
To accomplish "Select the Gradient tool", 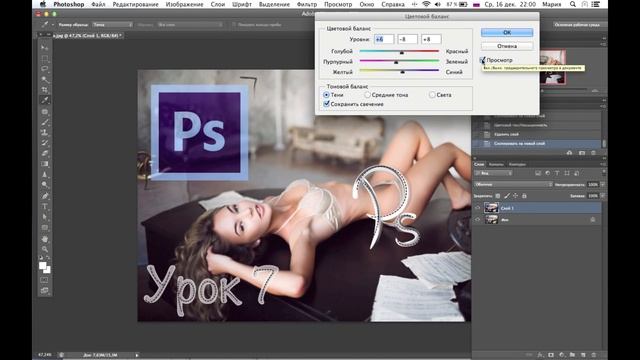I will 44,164.
